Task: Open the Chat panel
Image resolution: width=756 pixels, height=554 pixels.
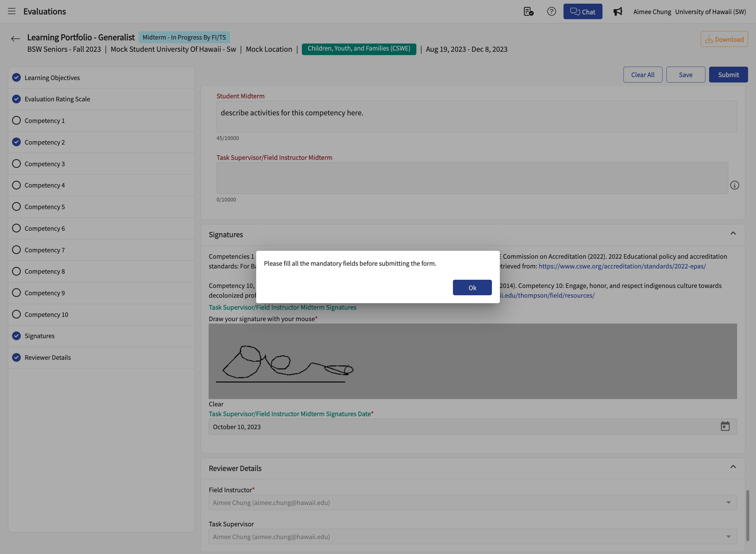Action: 582,11
